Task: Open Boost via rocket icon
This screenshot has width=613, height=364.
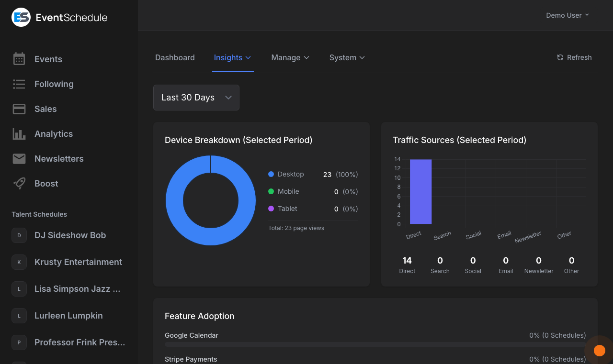Action: coord(19,184)
